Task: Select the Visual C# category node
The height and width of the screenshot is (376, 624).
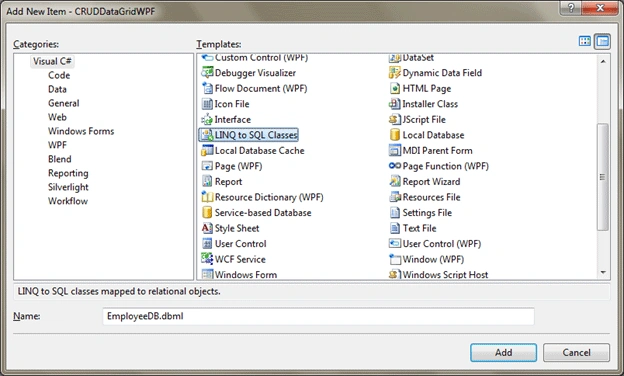Action: pyautogui.click(x=52, y=61)
